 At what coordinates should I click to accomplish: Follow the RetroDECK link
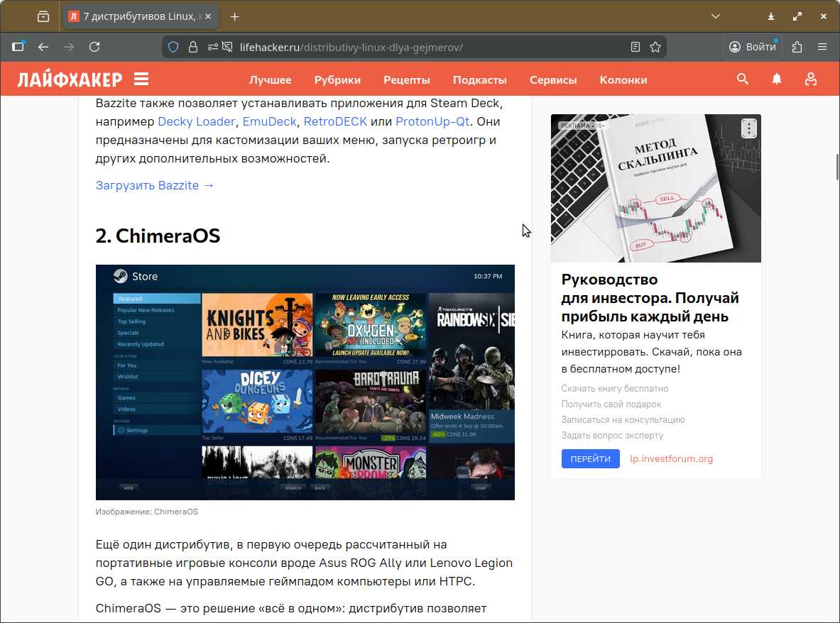[x=335, y=121]
